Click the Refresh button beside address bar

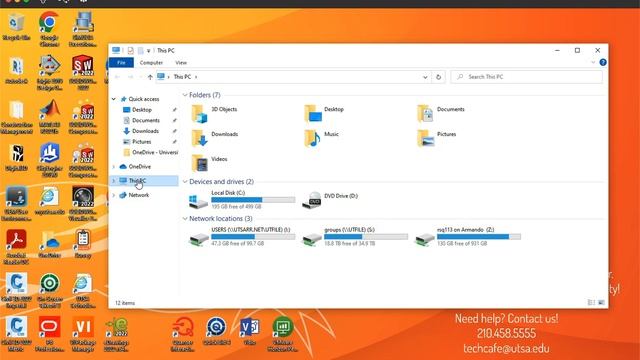coord(438,77)
